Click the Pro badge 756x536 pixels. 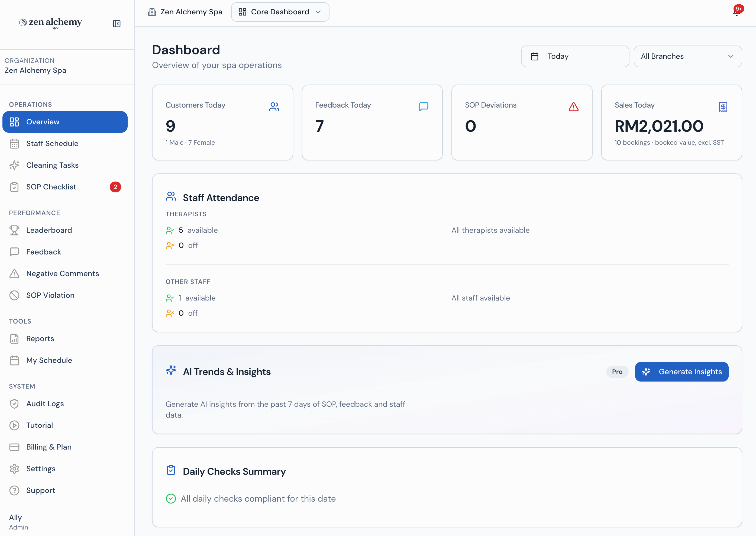tap(617, 372)
